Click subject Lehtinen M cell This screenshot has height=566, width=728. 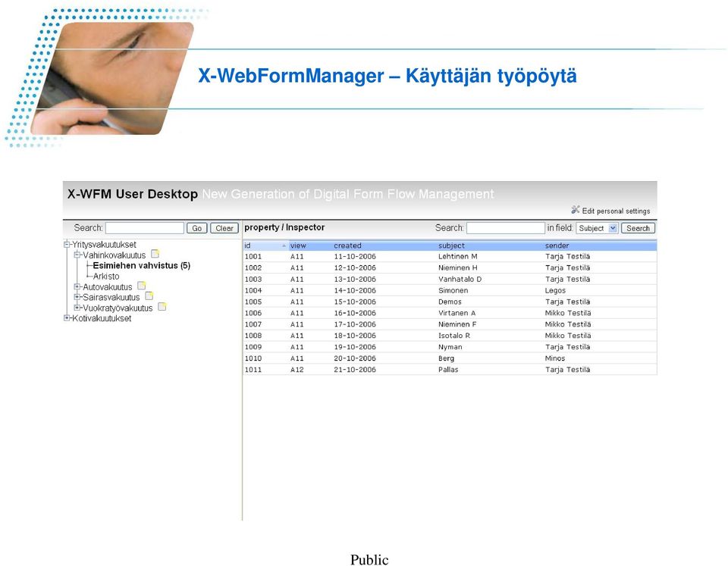pyautogui.click(x=458, y=257)
